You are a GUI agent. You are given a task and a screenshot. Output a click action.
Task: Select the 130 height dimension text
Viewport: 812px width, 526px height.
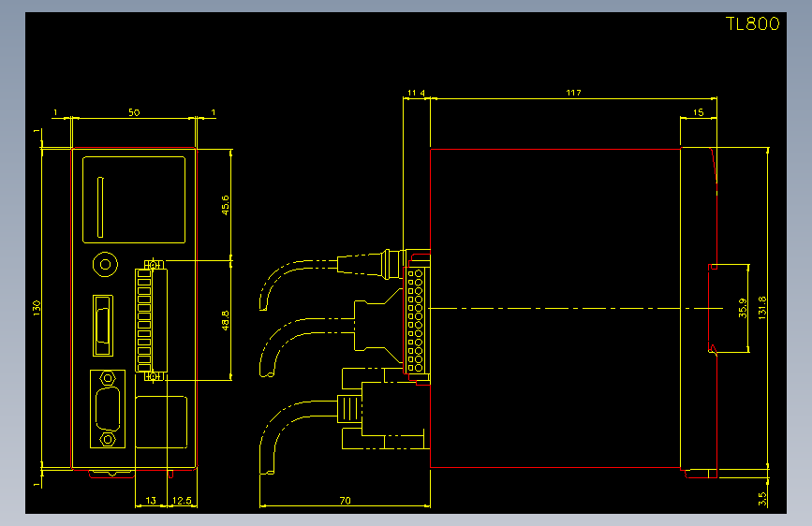(x=37, y=308)
